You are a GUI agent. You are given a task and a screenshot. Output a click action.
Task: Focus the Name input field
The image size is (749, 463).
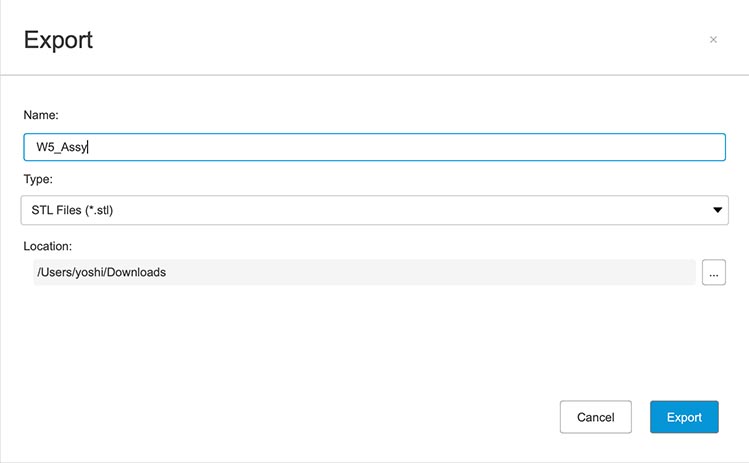374,147
